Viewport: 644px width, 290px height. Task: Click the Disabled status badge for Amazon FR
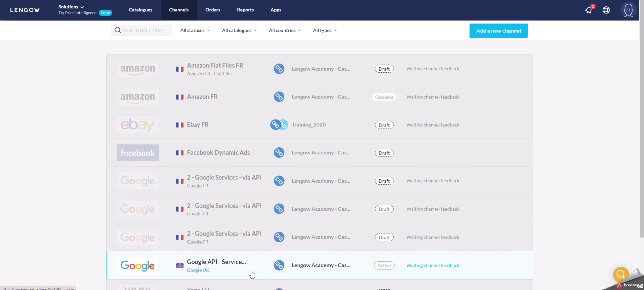coord(384,97)
